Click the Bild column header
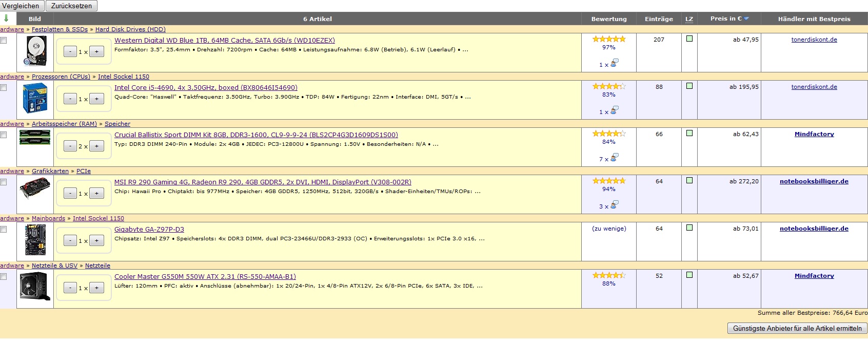The width and height of the screenshot is (868, 341). (35, 19)
